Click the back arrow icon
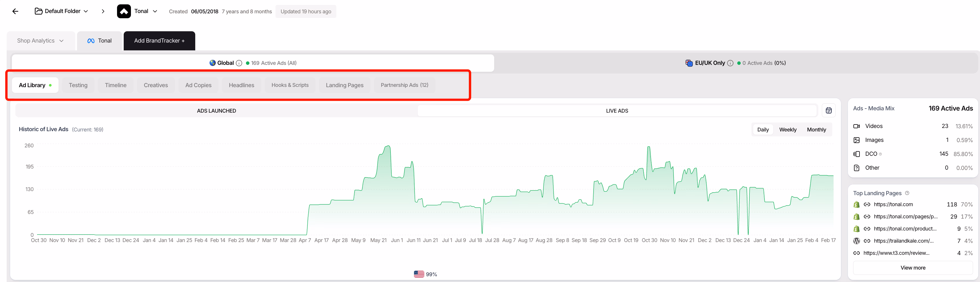 pos(15,11)
